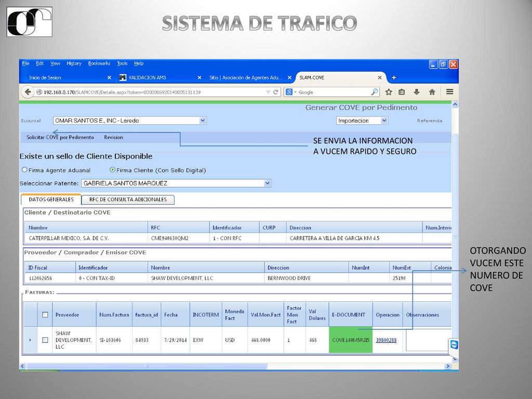Click the 112062656 ID Fiscal cell
Image resolution: width=532 pixels, height=399 pixels.
[50, 278]
